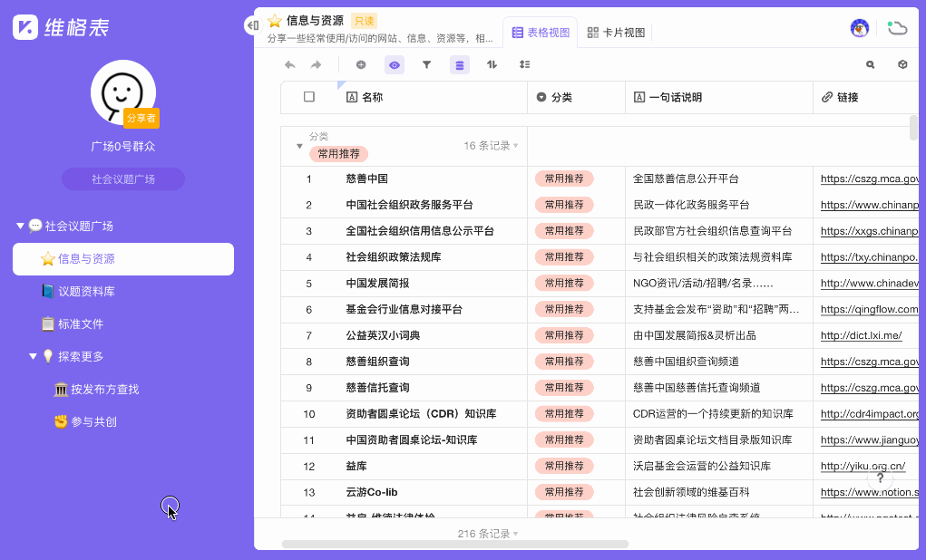Click 常用推荐 tag in 慈善信托查询 row
The height and width of the screenshot is (560, 926).
click(564, 388)
